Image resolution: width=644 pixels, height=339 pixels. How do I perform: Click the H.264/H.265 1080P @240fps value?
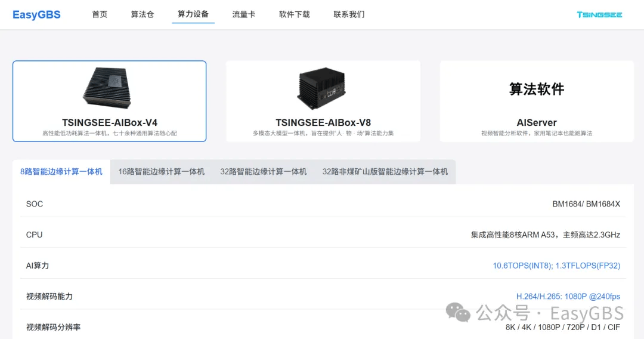coord(568,296)
